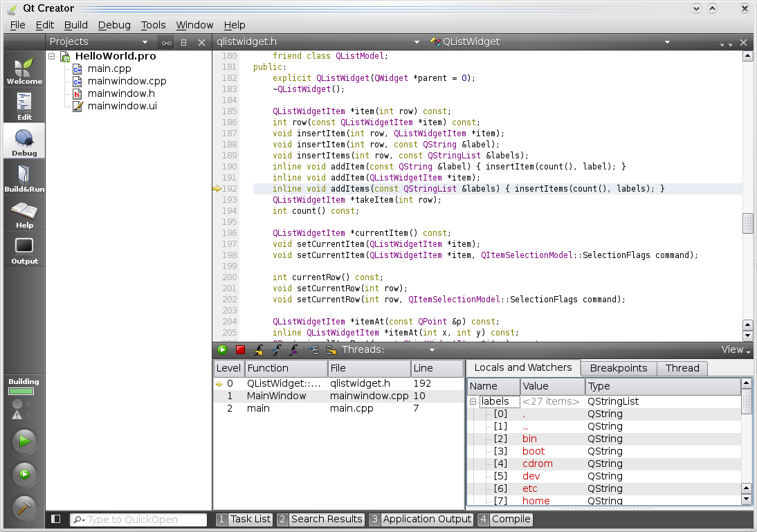Open Help mode in the sidebar
The height and width of the screenshot is (532, 757).
tap(24, 214)
